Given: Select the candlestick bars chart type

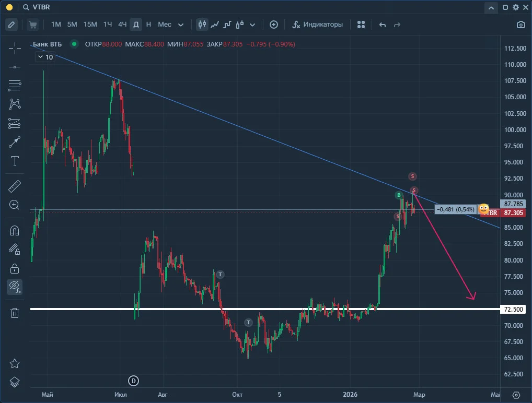Looking at the screenshot, I should click(202, 25).
